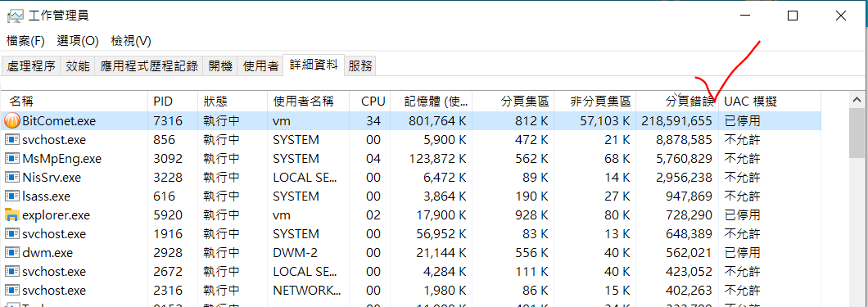
Task: Click memory value 56,952 K
Action: (x=441, y=233)
